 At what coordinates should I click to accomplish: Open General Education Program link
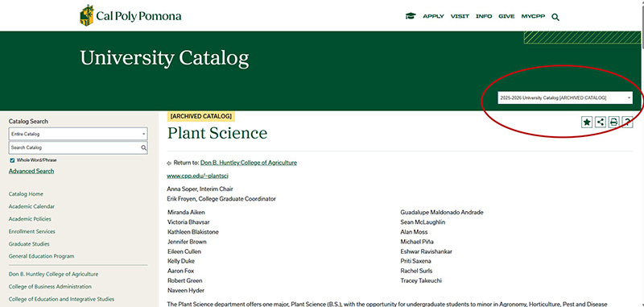(x=42, y=256)
